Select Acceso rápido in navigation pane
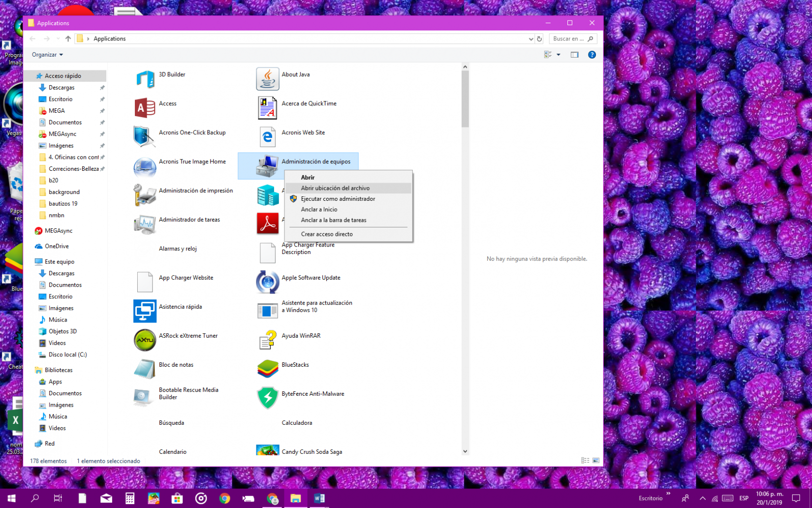 coord(65,76)
